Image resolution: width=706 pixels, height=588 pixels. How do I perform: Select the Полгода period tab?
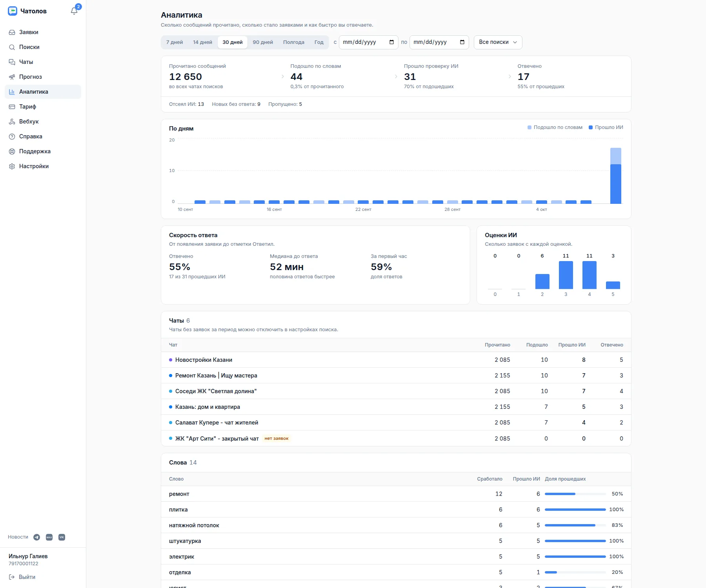point(294,42)
